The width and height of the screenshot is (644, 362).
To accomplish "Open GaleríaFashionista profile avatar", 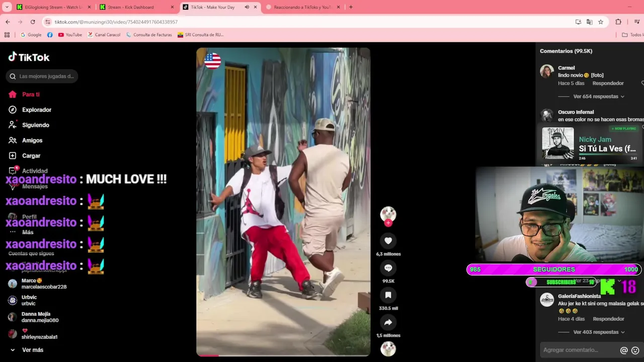I will (x=547, y=300).
